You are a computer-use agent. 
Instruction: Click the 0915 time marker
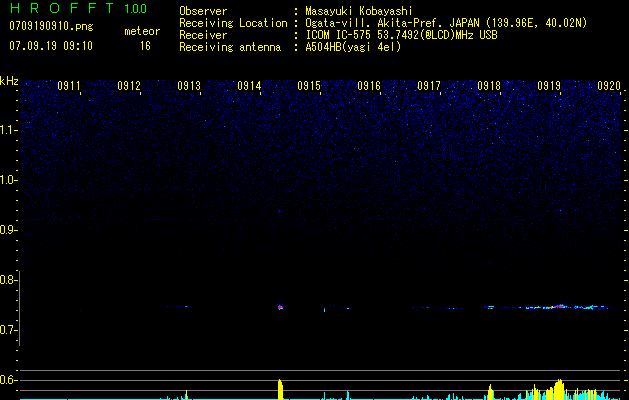tap(309, 86)
